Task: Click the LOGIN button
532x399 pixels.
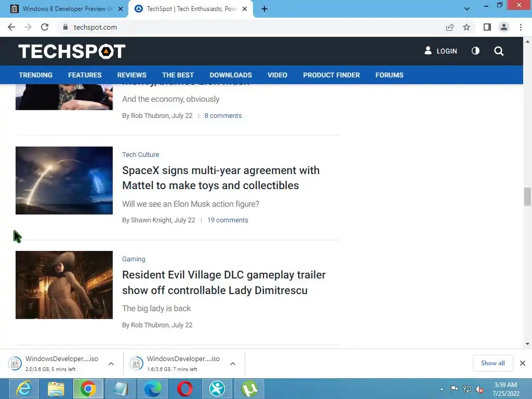Action: pos(441,51)
